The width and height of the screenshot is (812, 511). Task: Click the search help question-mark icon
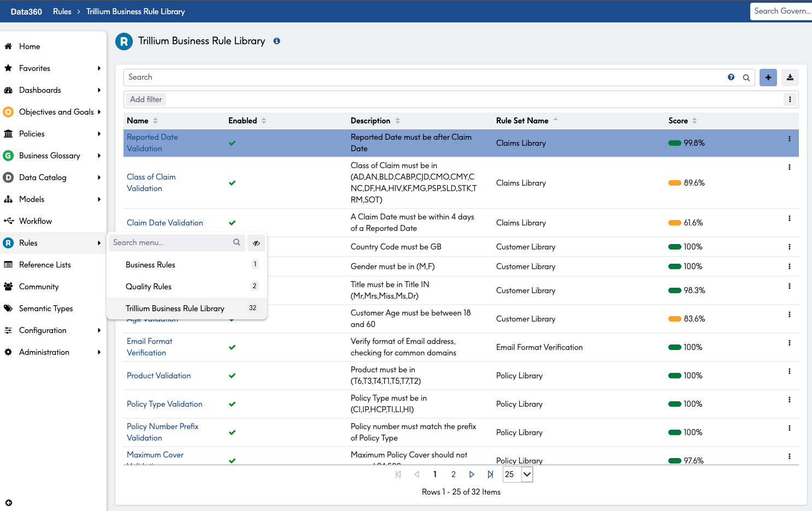pos(731,77)
